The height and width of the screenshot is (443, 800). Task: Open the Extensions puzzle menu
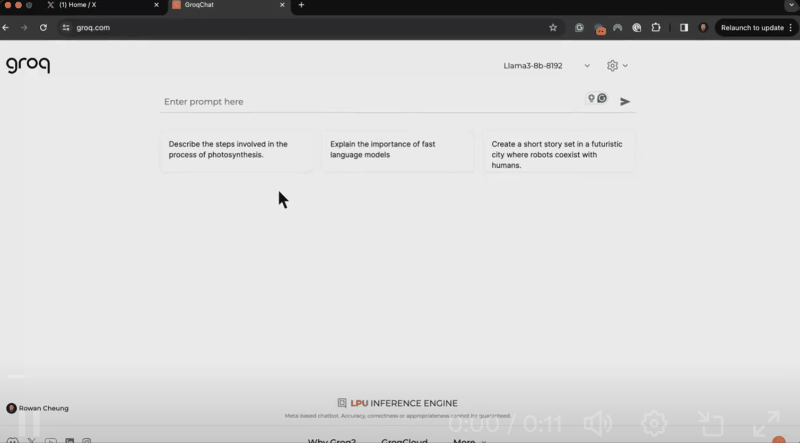point(656,28)
